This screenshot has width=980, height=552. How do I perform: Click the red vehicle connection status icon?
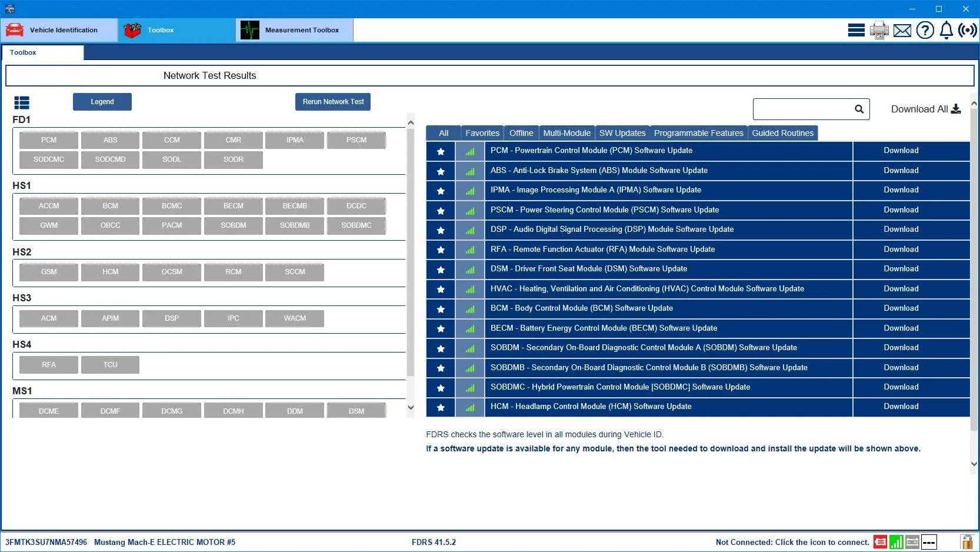pyautogui.click(x=880, y=542)
